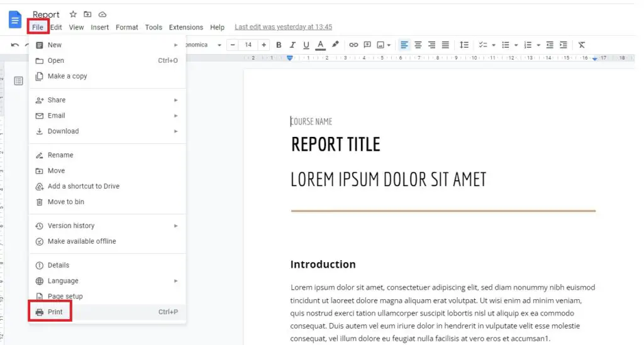Open numbered list dropdown arrow
Image resolution: width=644 pixels, height=345 pixels.
538,45
